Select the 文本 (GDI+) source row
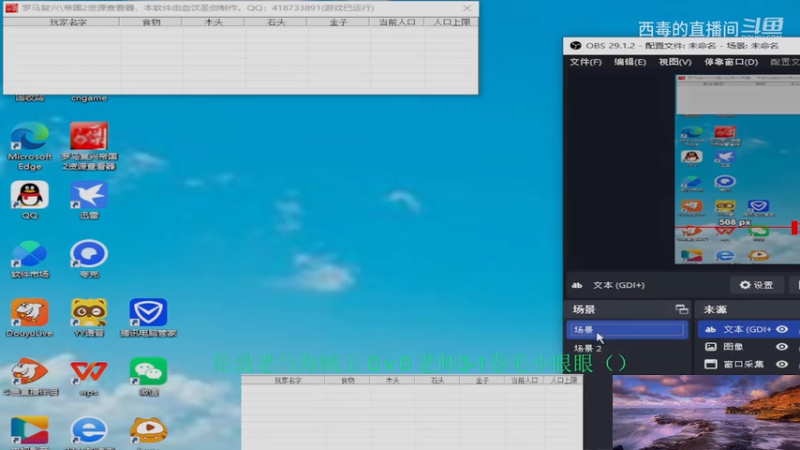 coord(748,330)
